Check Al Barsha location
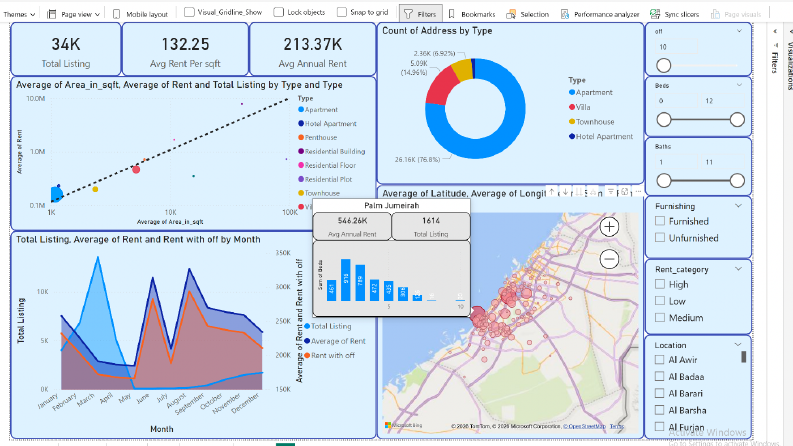This screenshot has width=793, height=446. click(x=659, y=410)
